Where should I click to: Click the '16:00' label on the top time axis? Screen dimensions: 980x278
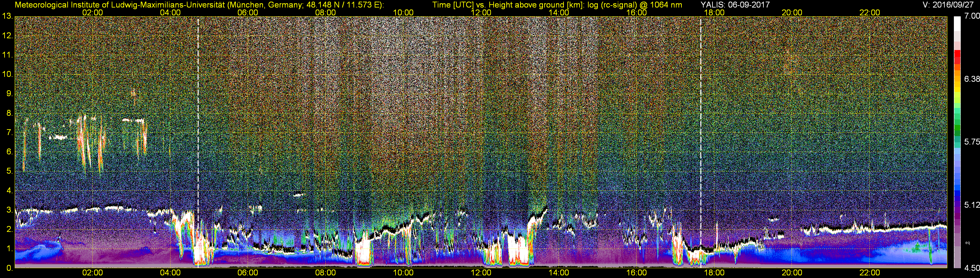pos(636,12)
